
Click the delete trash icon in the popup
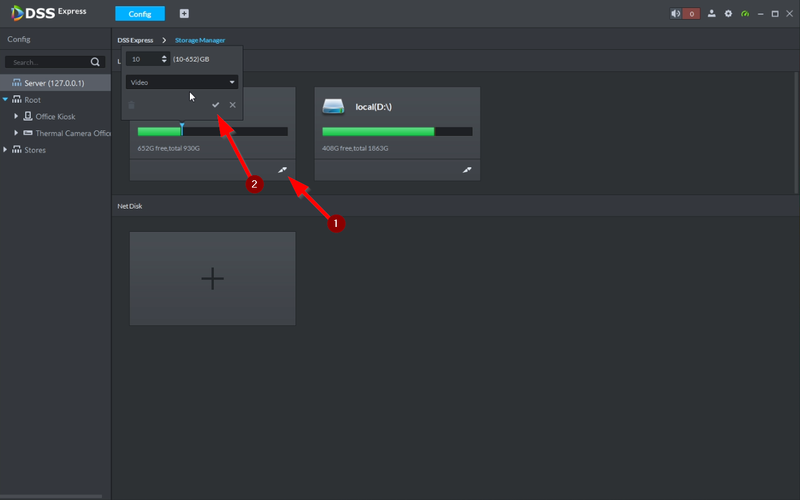(131, 105)
